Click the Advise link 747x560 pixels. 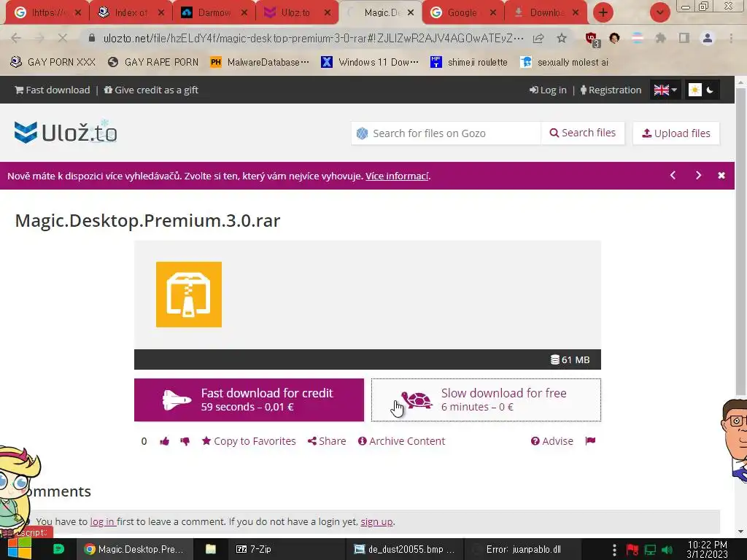(552, 441)
